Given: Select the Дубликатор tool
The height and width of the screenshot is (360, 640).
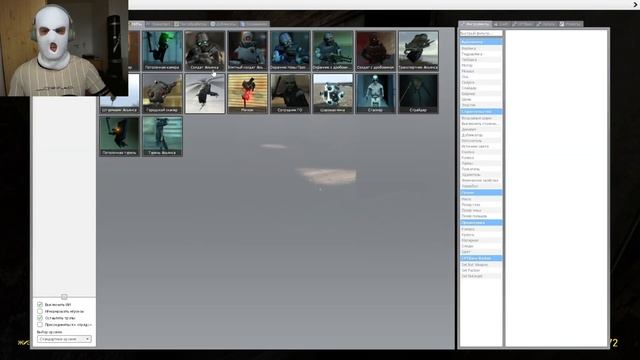Looking at the screenshot, I should [481, 135].
